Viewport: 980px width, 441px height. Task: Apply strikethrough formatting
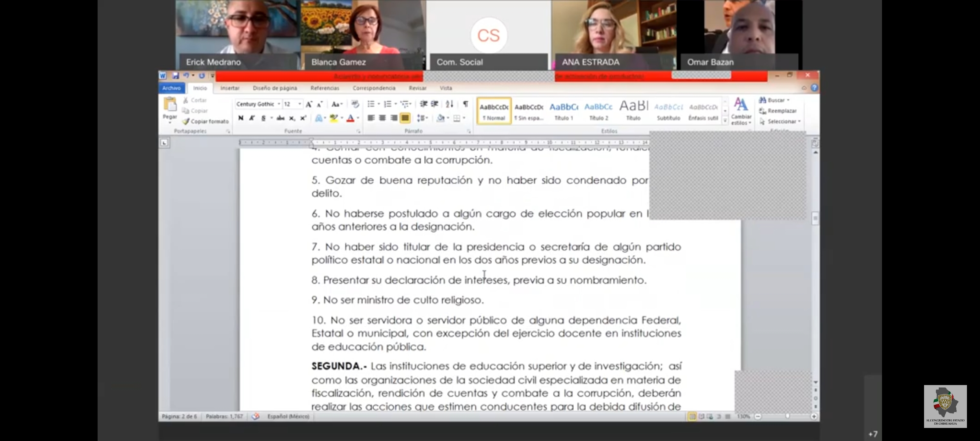coord(280,118)
